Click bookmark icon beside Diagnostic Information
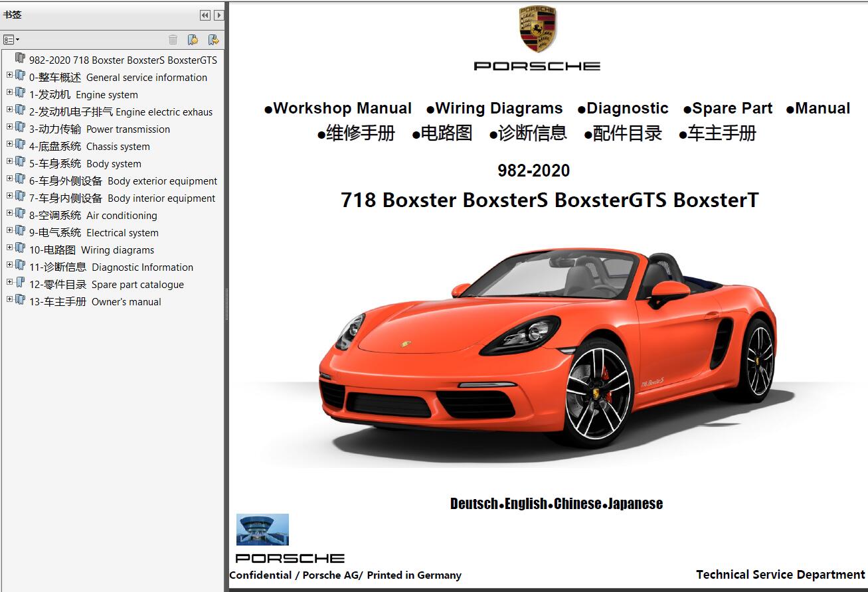The image size is (868, 592). 20,265
